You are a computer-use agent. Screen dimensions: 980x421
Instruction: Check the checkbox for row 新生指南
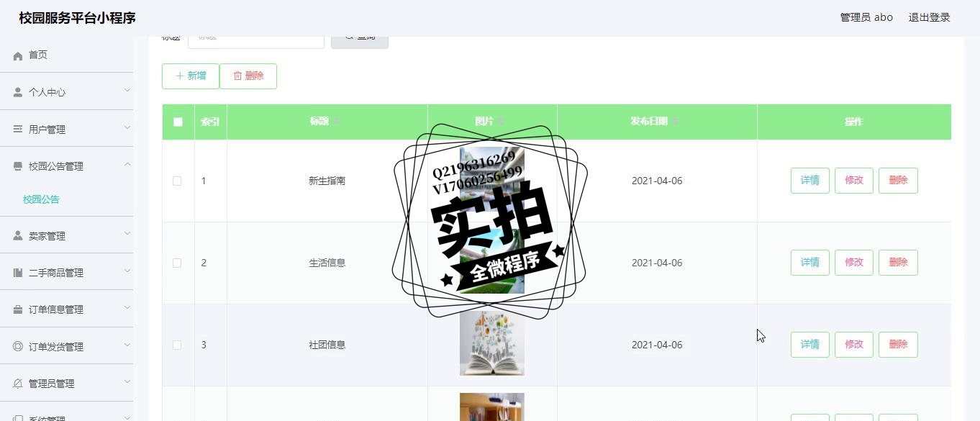pos(177,181)
